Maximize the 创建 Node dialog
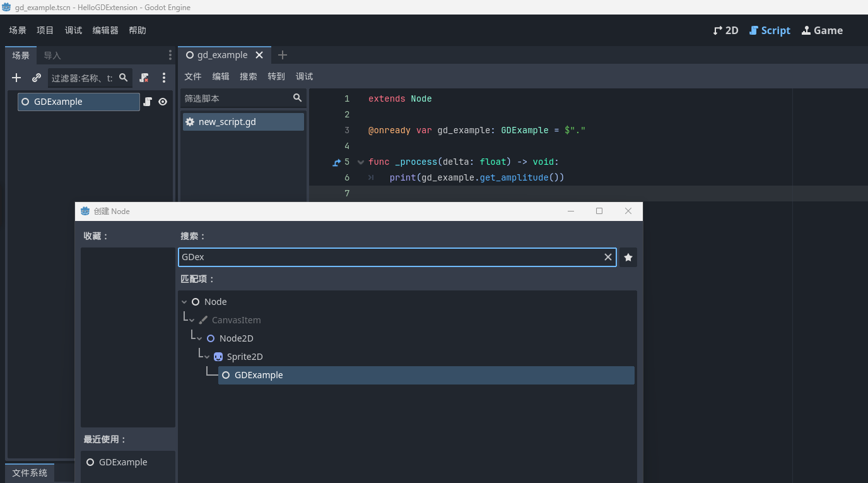The image size is (868, 483). (x=599, y=211)
